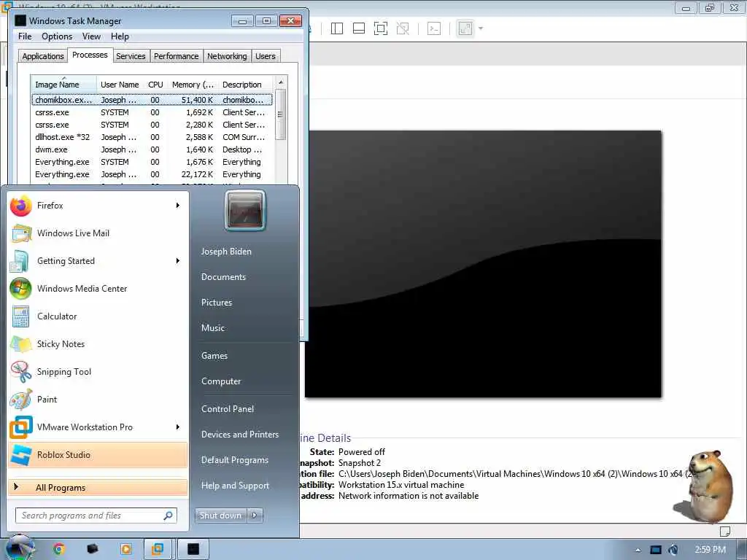Toggle the VMware library sidebar icon
This screenshot has width=747, height=560.
337,28
